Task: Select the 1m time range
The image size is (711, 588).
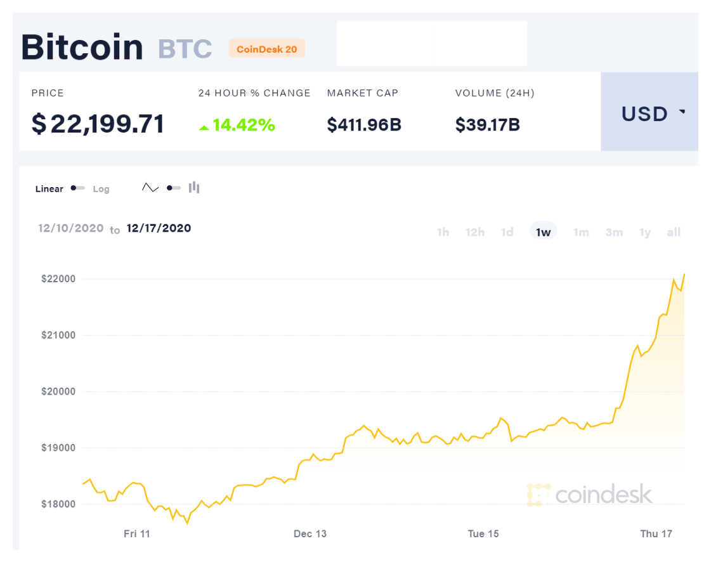Action: click(581, 232)
